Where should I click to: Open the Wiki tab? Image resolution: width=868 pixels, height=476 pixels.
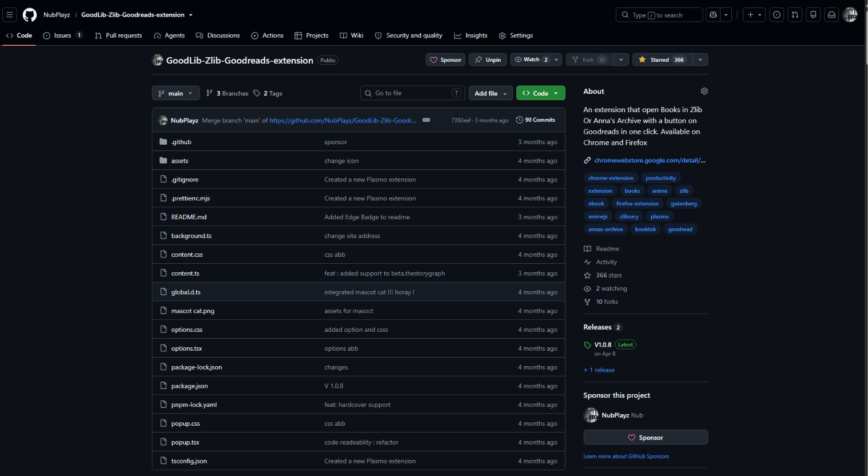click(x=352, y=35)
